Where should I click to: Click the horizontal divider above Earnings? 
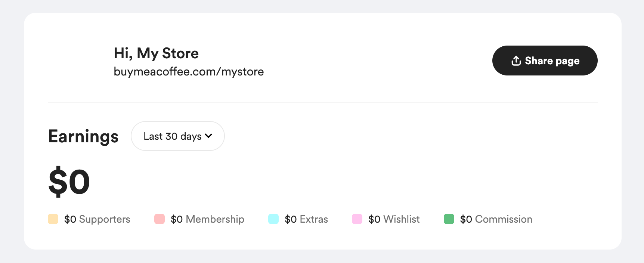pos(323,103)
